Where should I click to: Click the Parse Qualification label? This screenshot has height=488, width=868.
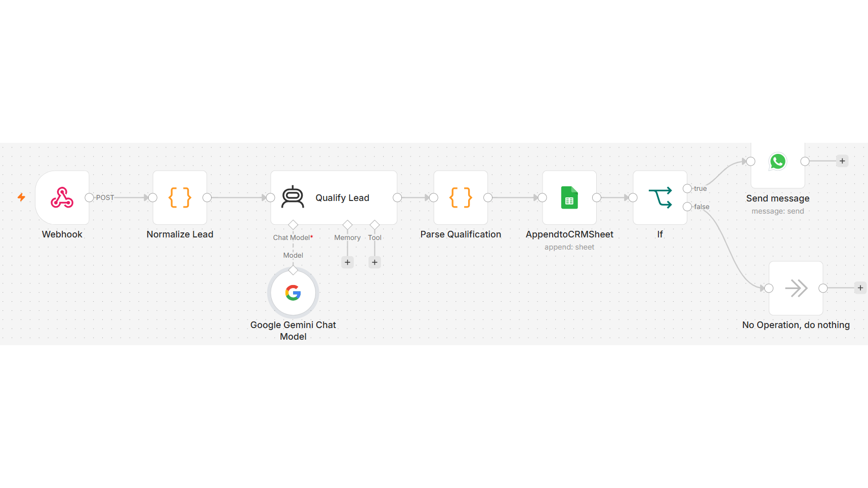point(461,234)
